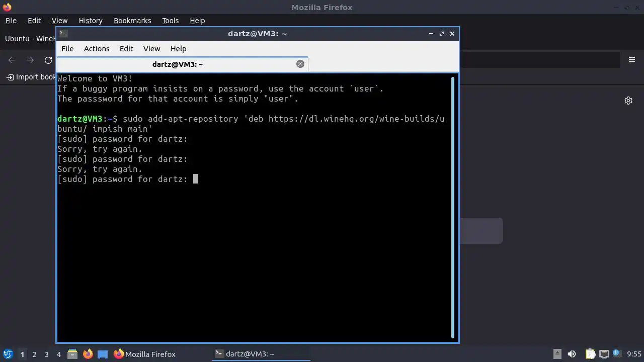Image resolution: width=644 pixels, height=362 pixels.
Task: Open the terminal Actions menu
Action: 97,49
